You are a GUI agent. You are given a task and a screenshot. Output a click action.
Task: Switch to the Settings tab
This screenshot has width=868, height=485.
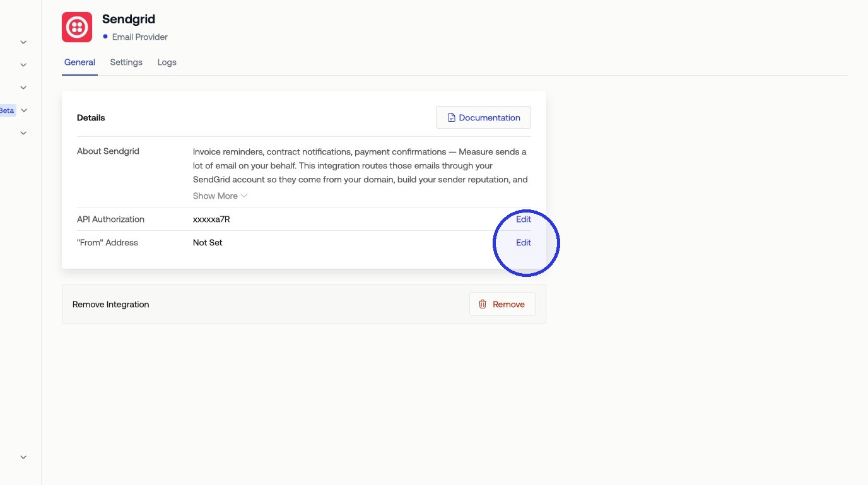click(x=126, y=62)
